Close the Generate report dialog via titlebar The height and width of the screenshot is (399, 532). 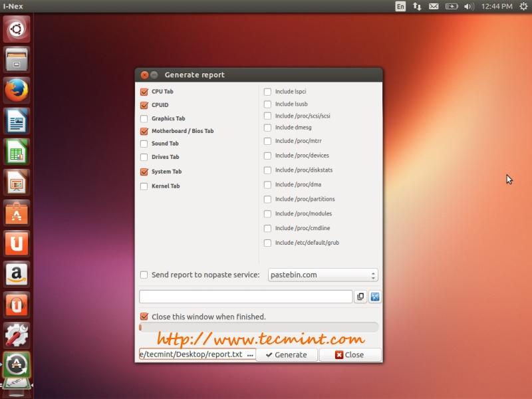[144, 75]
